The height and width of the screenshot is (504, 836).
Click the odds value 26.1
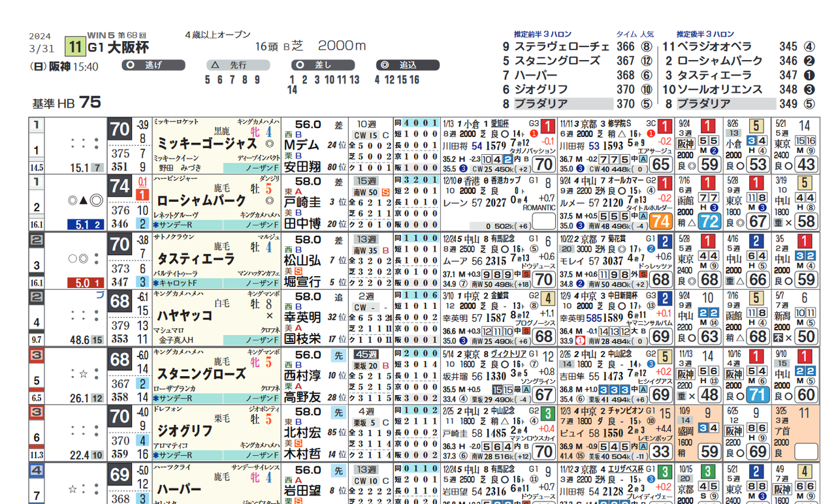[x=78, y=398]
